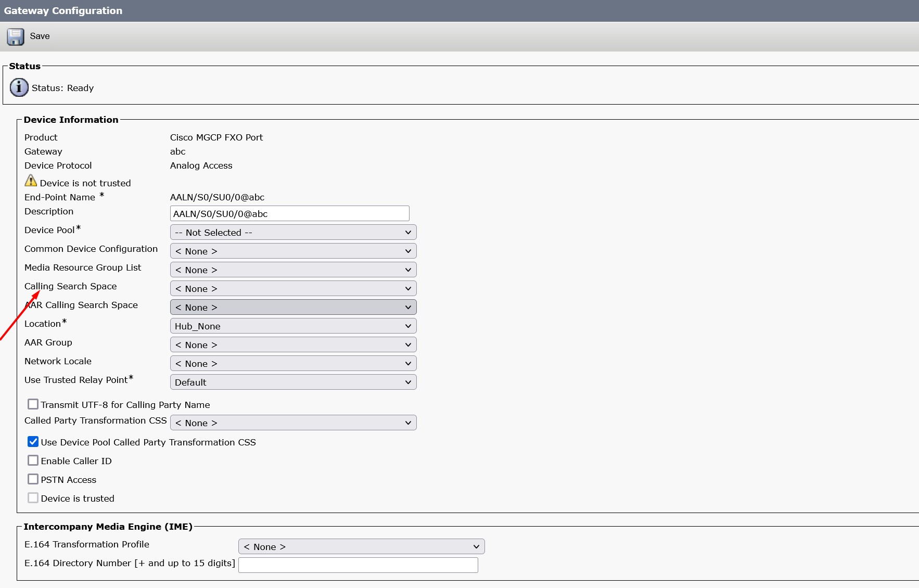The width and height of the screenshot is (919, 588).
Task: Click the E.164 Directory Number input field
Action: click(358, 565)
